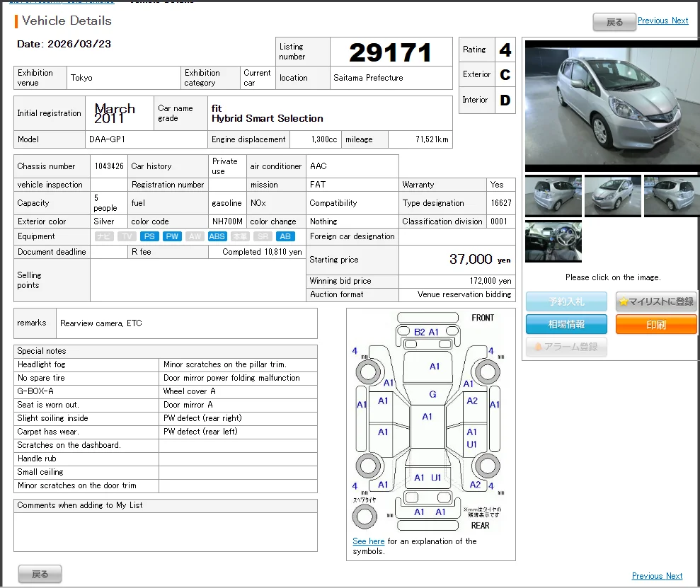Click the マイリストに登録 add to list button
The width and height of the screenshot is (700, 588).
(x=656, y=301)
